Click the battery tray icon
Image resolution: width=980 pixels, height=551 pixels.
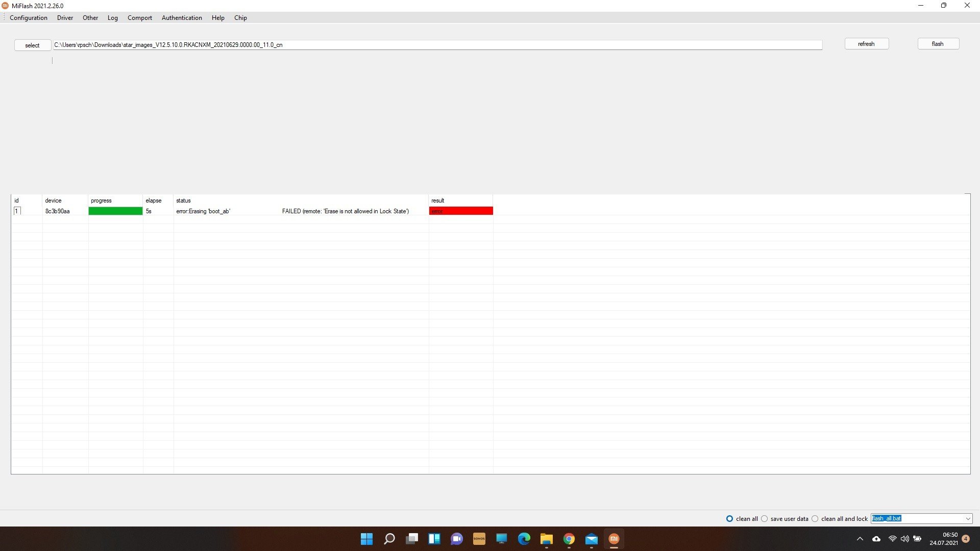pos(918,539)
